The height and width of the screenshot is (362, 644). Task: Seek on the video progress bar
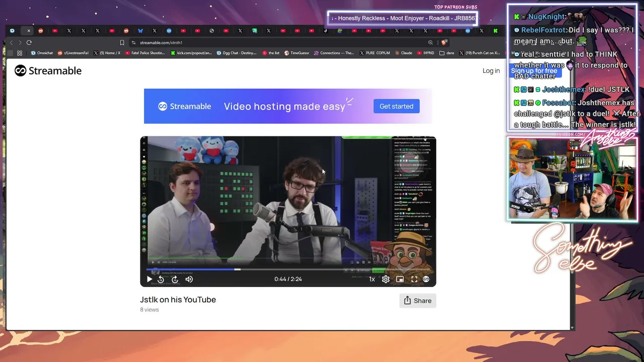coord(288,269)
